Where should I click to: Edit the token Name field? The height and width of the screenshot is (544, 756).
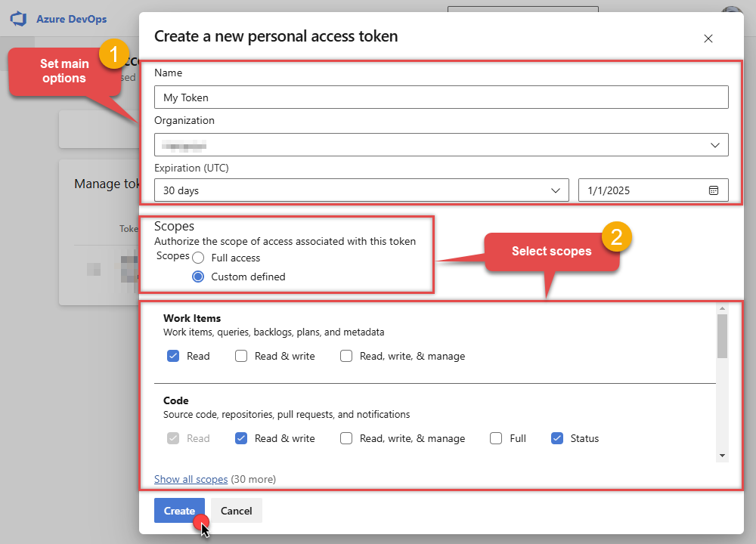coord(442,97)
